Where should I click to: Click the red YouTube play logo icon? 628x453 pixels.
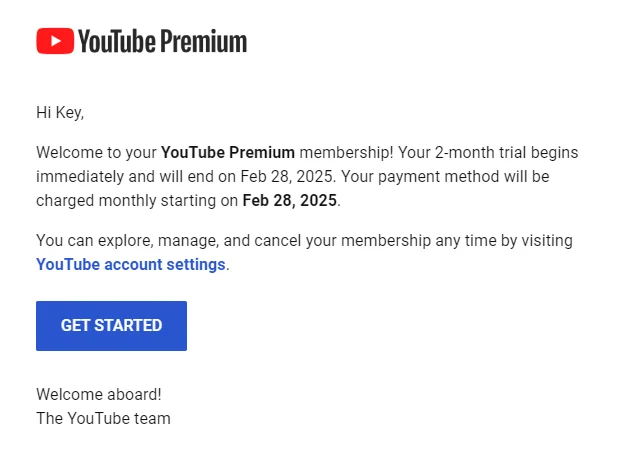pyautogui.click(x=55, y=41)
